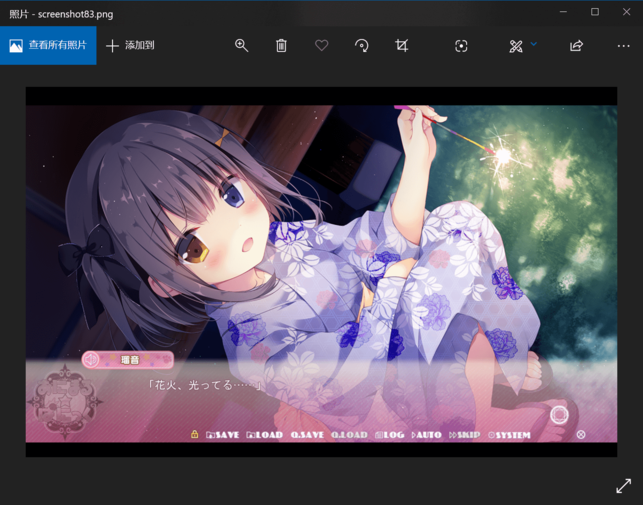The width and height of the screenshot is (643, 505).
Task: Click Q.SAVE in the game menu
Action: pos(307,435)
